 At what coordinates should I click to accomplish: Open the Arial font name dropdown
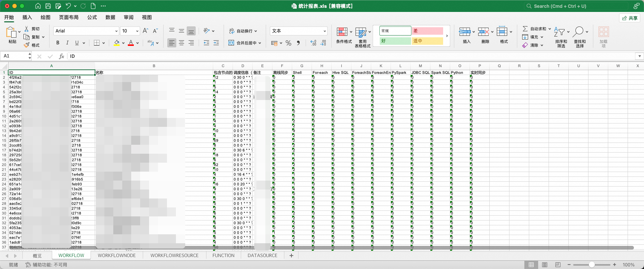[x=116, y=31]
